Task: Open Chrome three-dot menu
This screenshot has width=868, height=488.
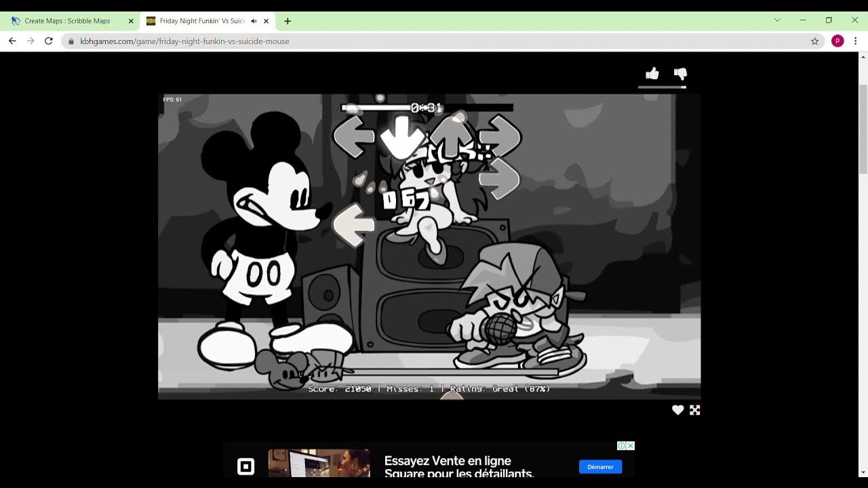Action: pos(856,41)
